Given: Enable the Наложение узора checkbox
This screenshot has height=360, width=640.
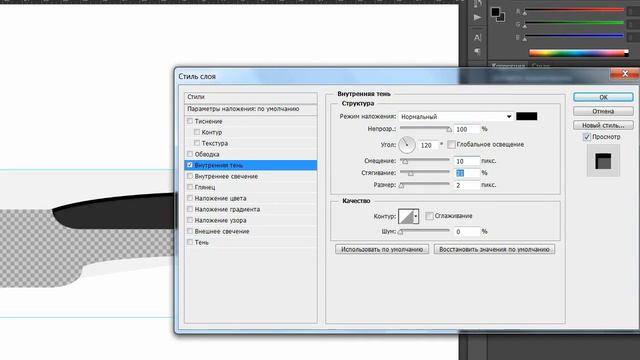Looking at the screenshot, I should tap(190, 220).
